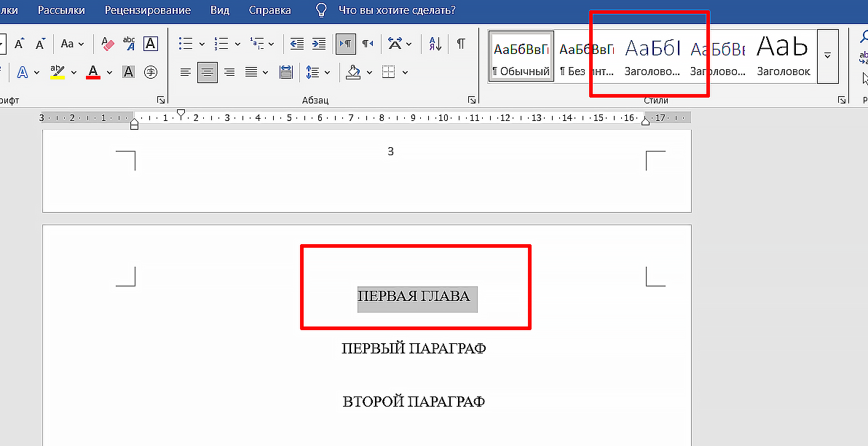Apply paragraph shading paint bucket
The image size is (868, 446).
pos(353,72)
